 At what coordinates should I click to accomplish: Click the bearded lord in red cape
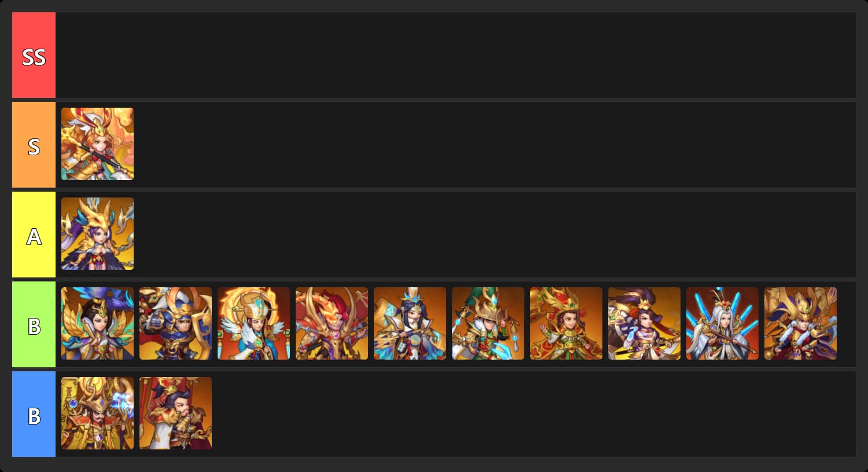[175, 413]
